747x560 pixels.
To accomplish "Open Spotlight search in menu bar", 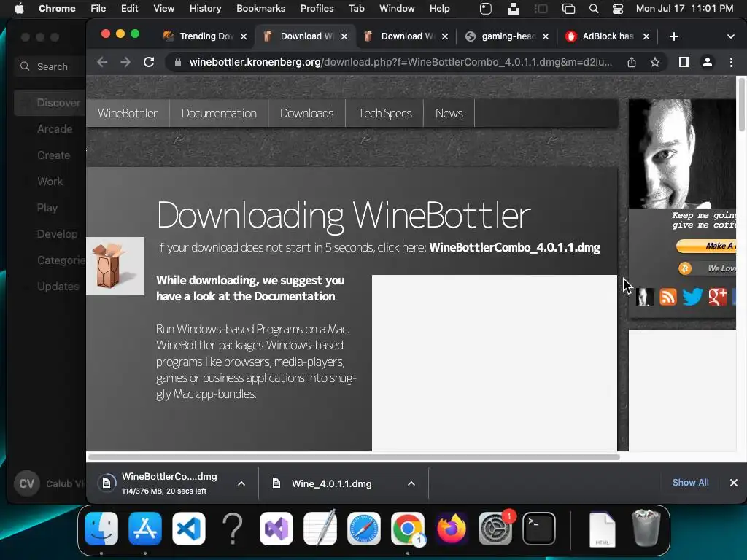I will (x=594, y=9).
